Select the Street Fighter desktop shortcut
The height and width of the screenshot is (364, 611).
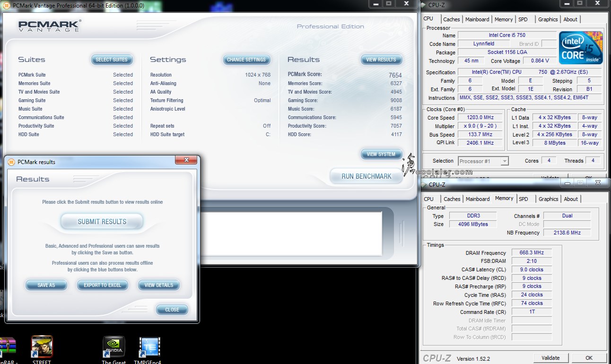(42, 347)
